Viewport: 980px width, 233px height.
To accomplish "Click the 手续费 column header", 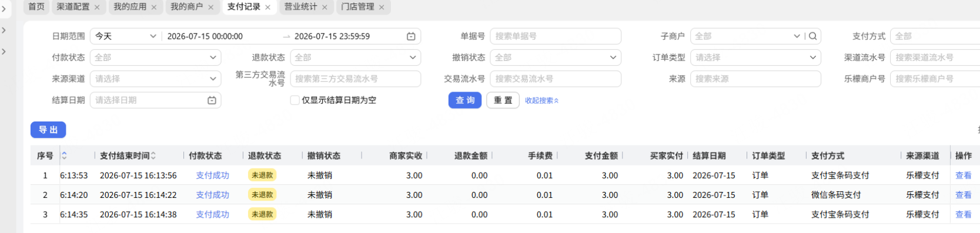I will point(540,156).
